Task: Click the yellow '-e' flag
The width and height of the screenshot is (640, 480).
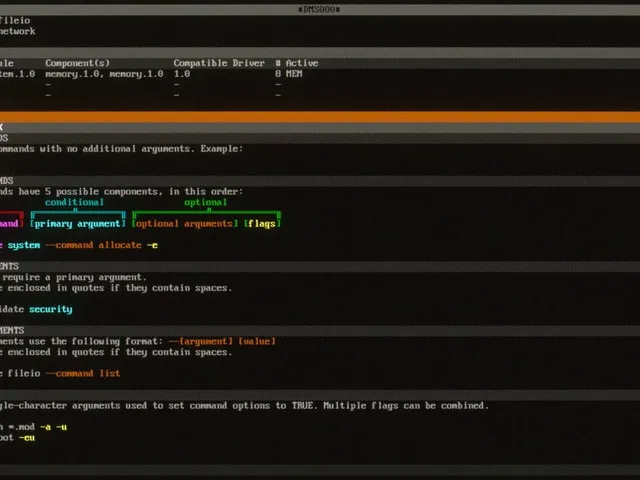Action: click(152, 245)
